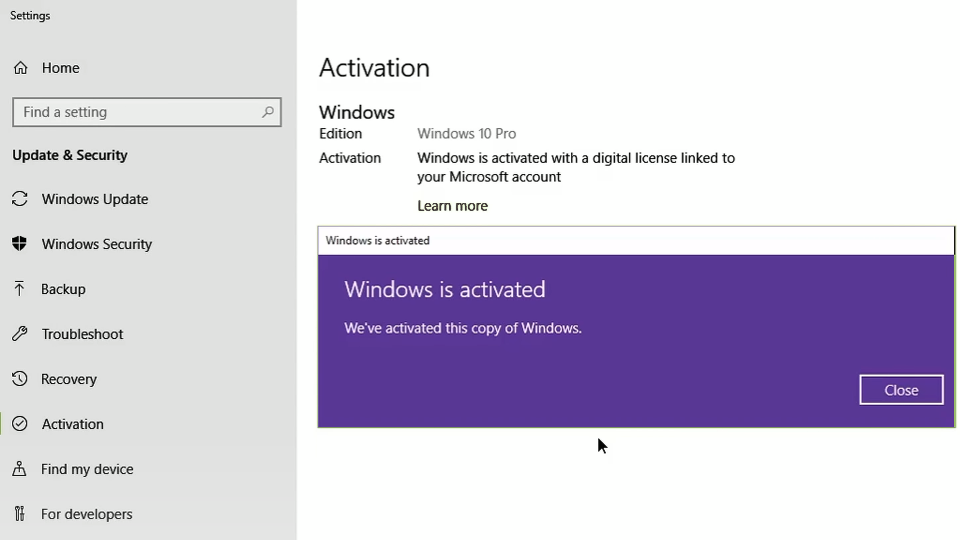Select Backup in the sidebar

tap(63, 289)
